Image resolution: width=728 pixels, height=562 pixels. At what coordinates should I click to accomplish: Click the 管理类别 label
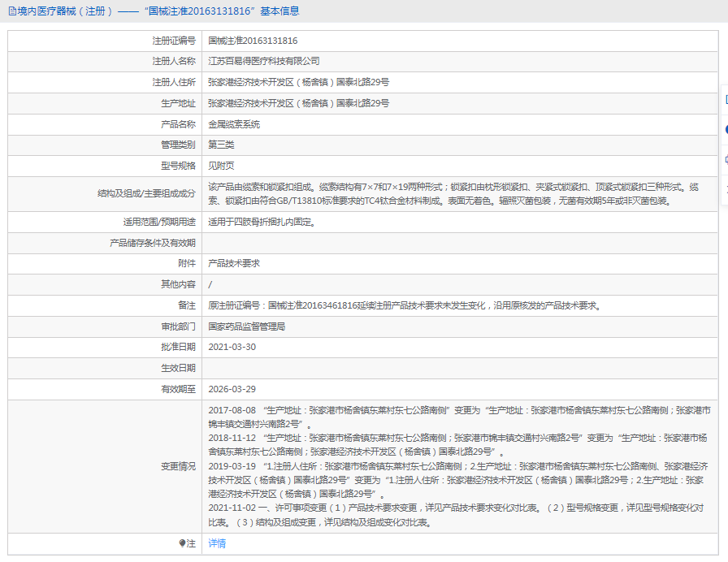click(178, 145)
